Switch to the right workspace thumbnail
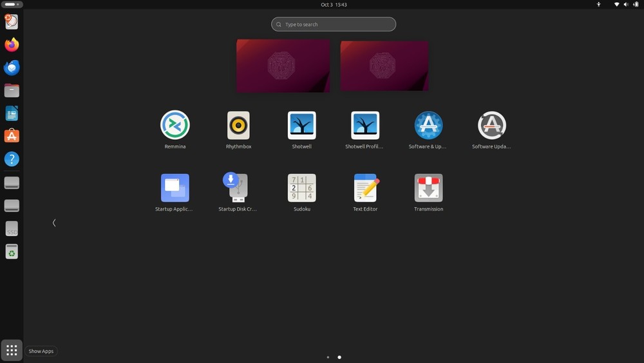Image resolution: width=644 pixels, height=363 pixels. click(x=384, y=66)
